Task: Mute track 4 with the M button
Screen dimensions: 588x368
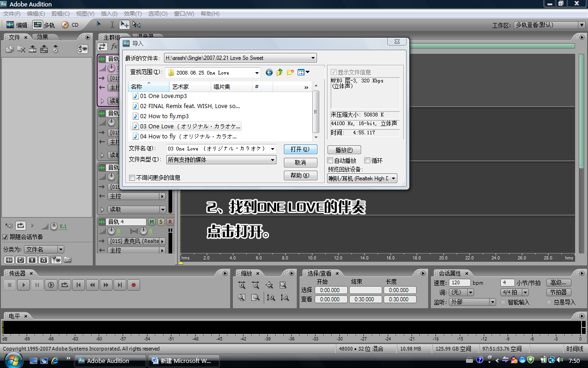Action: pyautogui.click(x=152, y=222)
